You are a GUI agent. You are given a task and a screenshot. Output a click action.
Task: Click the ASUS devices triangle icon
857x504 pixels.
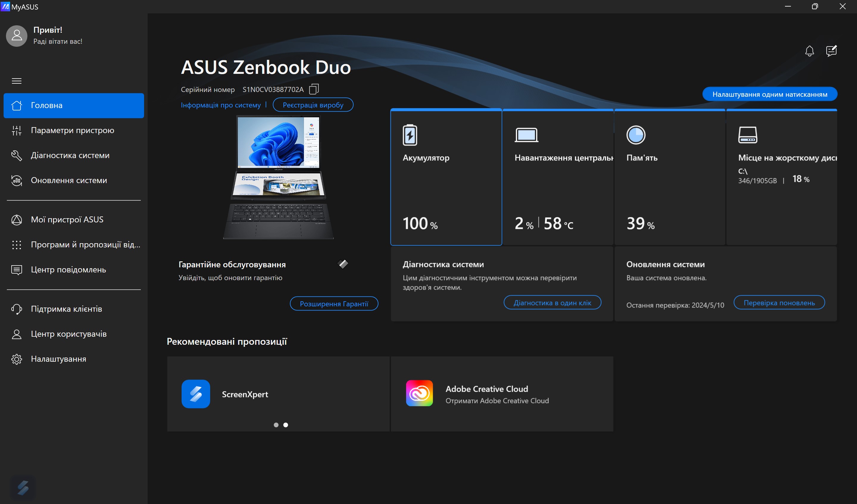tap(17, 220)
